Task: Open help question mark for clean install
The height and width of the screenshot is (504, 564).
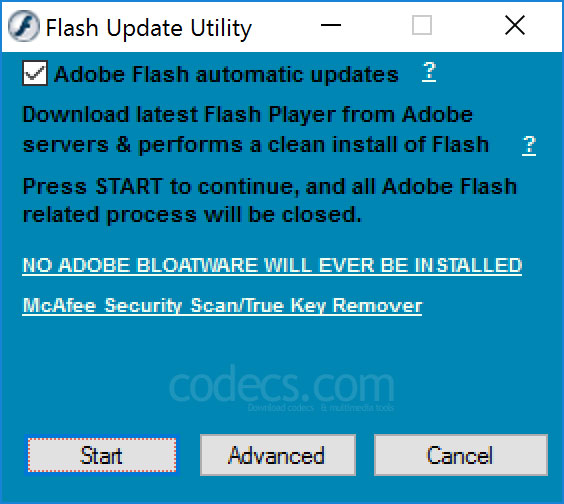Action: pyautogui.click(x=529, y=145)
